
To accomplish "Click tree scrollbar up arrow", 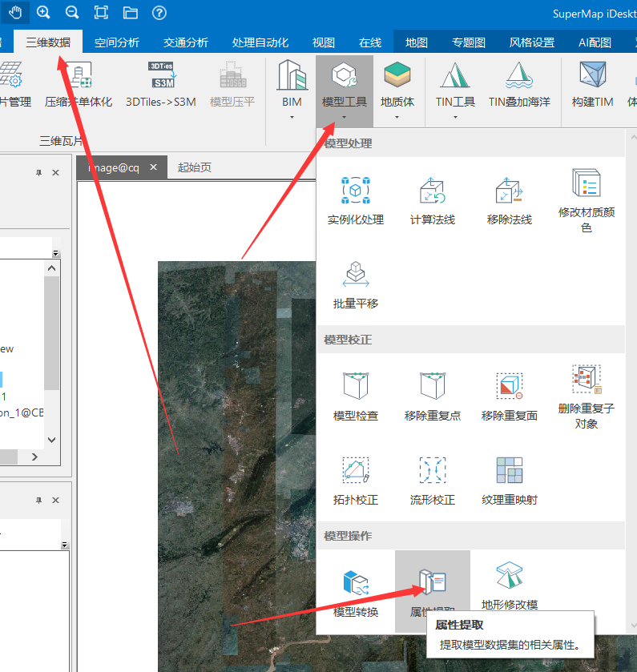I will pyautogui.click(x=52, y=268).
